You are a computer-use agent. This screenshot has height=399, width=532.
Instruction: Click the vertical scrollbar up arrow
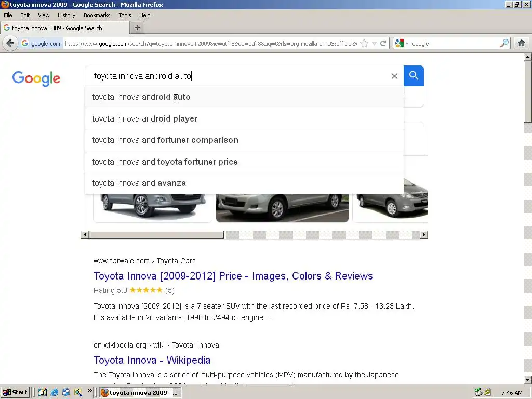[528, 57]
